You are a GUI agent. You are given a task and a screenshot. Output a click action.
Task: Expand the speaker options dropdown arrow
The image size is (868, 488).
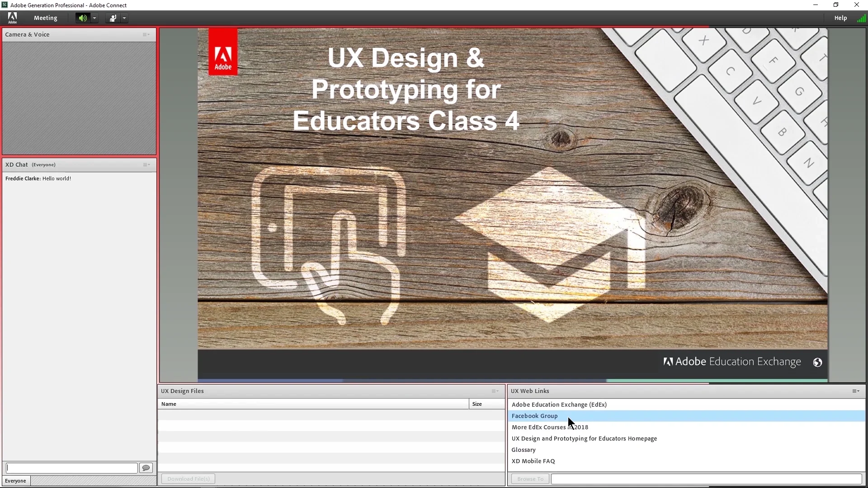click(94, 18)
